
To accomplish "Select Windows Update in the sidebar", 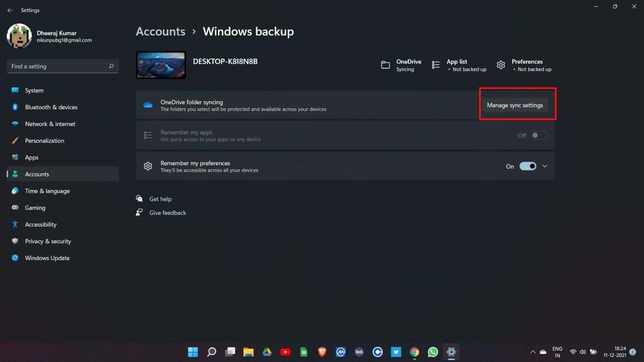I will [47, 258].
